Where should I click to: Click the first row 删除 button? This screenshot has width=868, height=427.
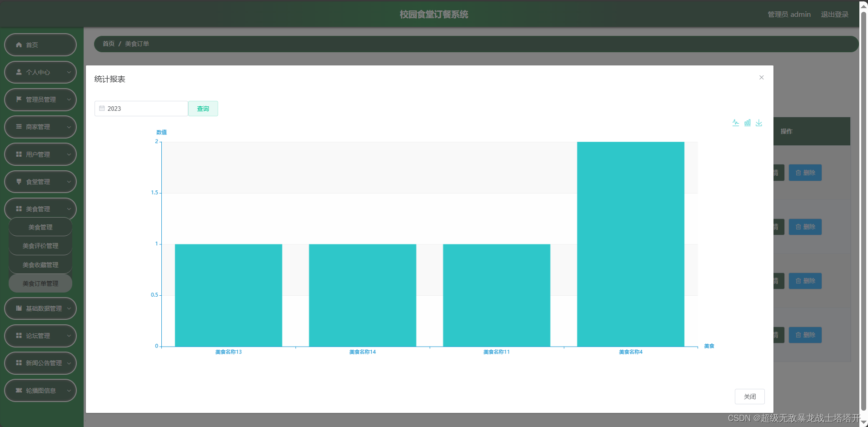point(805,173)
